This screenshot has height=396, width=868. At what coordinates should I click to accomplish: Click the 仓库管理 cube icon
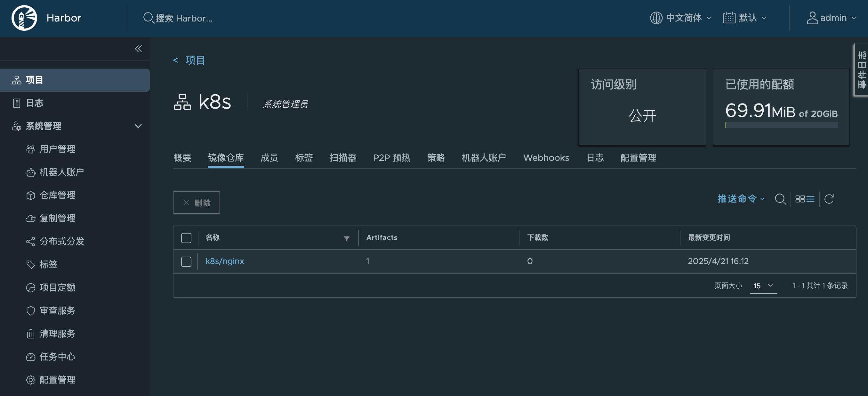(x=31, y=195)
